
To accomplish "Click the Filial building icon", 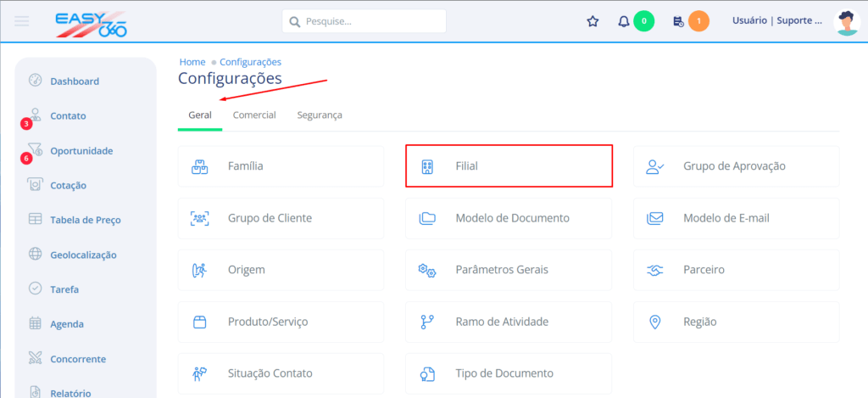I will (427, 166).
